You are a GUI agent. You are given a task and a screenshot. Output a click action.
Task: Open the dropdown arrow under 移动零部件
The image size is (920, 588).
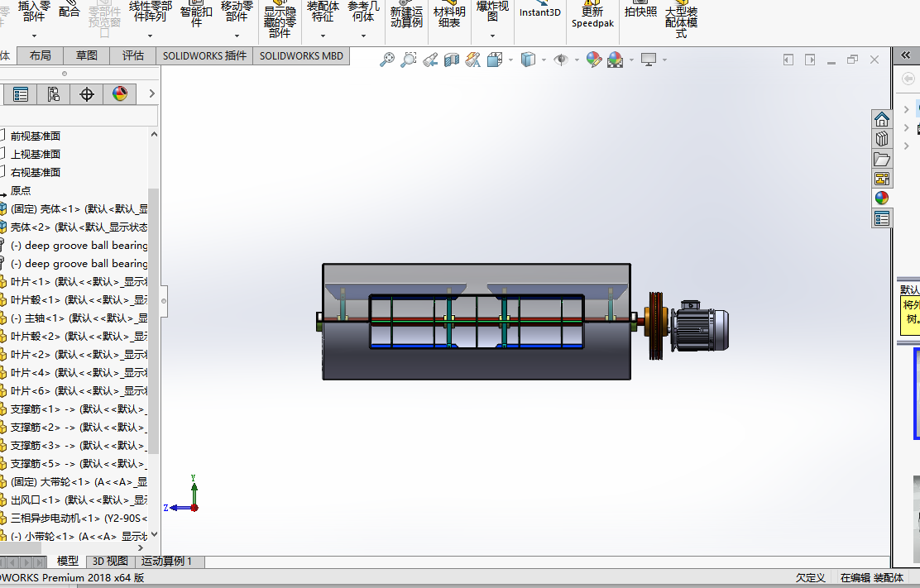tap(237, 36)
